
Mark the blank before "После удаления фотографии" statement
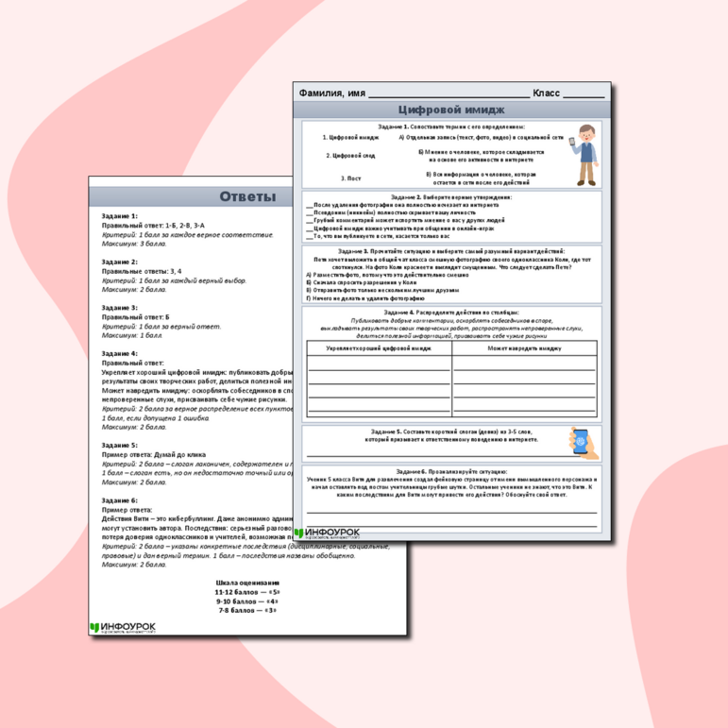click(x=310, y=206)
